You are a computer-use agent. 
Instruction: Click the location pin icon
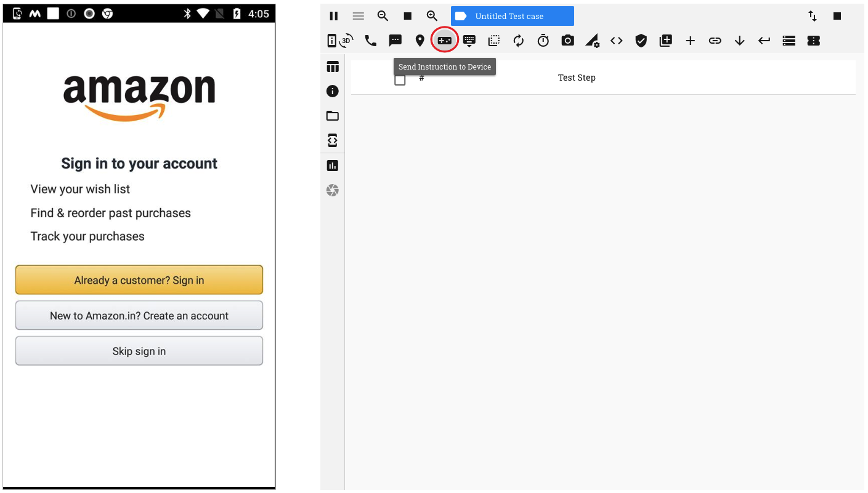point(420,41)
